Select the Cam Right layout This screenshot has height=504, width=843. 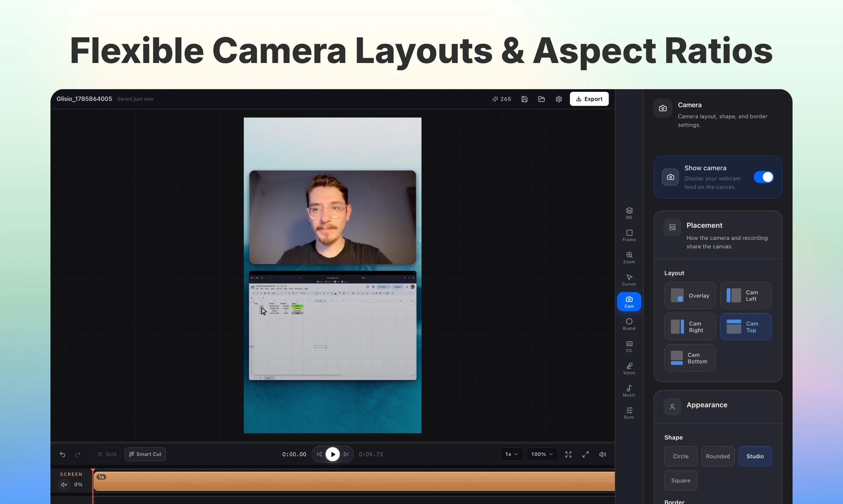(690, 326)
